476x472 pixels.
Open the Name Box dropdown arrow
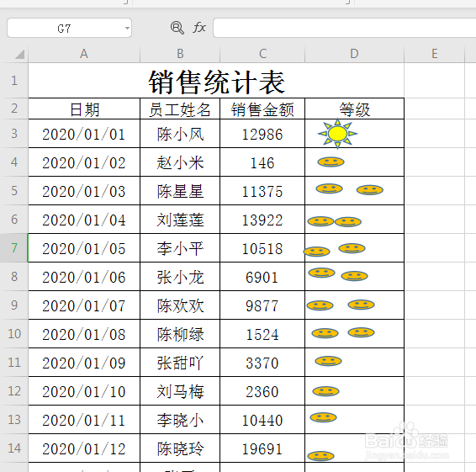point(127,28)
